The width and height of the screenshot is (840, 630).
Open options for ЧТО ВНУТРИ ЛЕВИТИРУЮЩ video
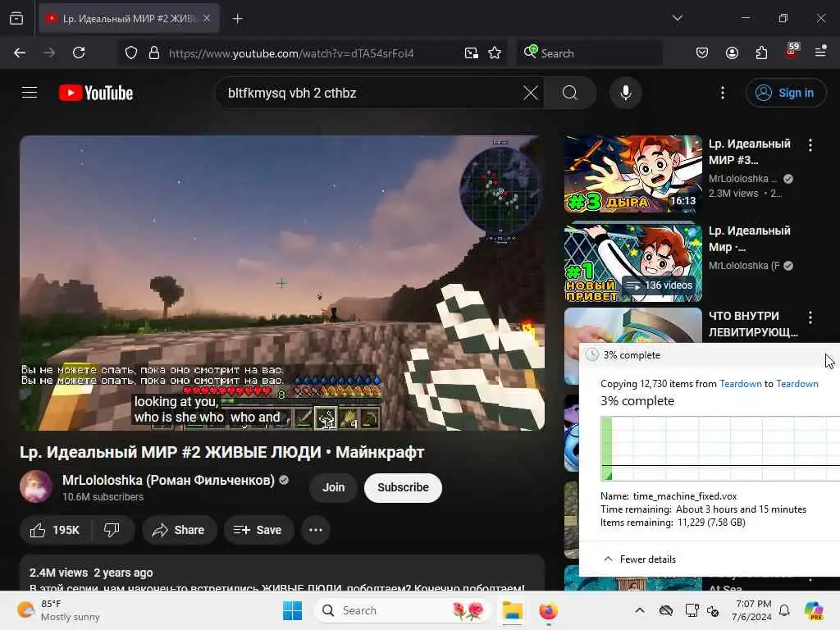pos(810,317)
